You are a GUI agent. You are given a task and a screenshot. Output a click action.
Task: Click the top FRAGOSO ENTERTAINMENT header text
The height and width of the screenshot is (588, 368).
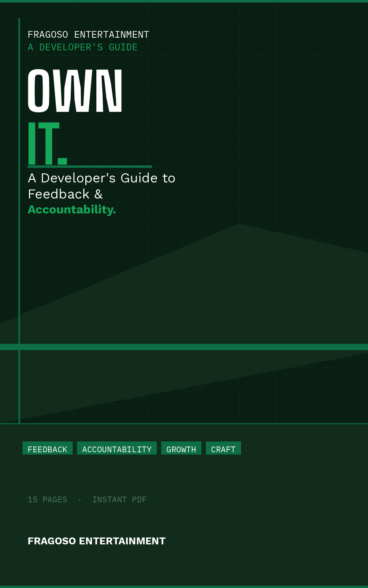[x=89, y=35]
